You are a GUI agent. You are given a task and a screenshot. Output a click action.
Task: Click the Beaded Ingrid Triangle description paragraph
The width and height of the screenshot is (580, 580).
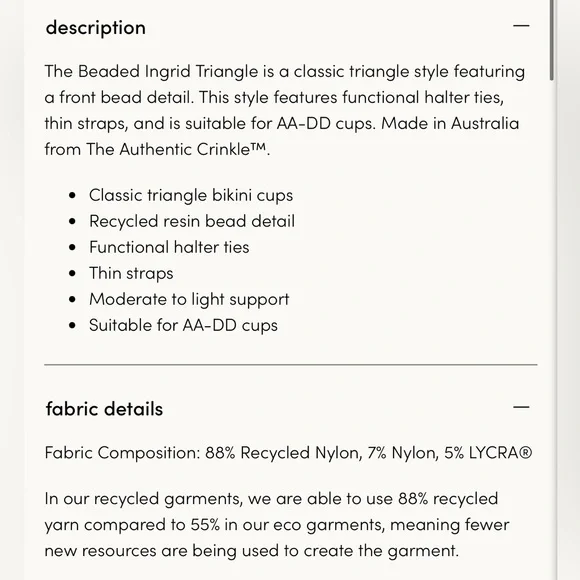(285, 110)
